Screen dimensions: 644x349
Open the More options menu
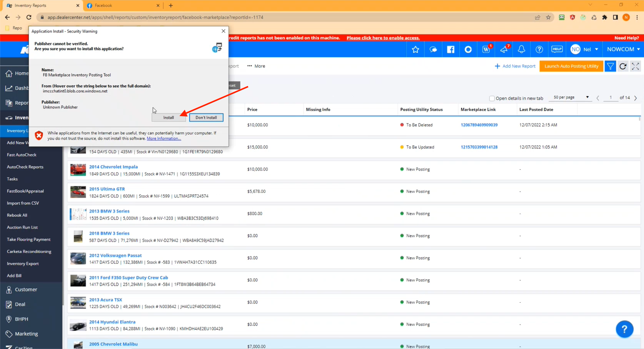coord(256,66)
